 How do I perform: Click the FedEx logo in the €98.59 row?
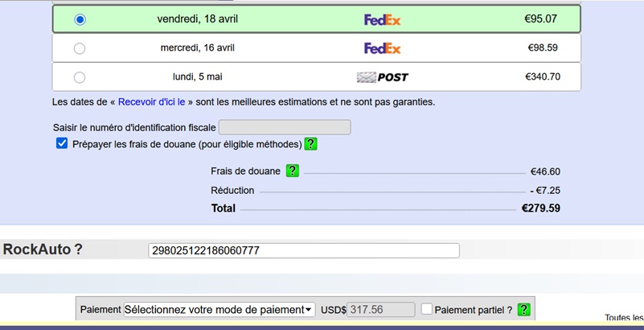(382, 48)
